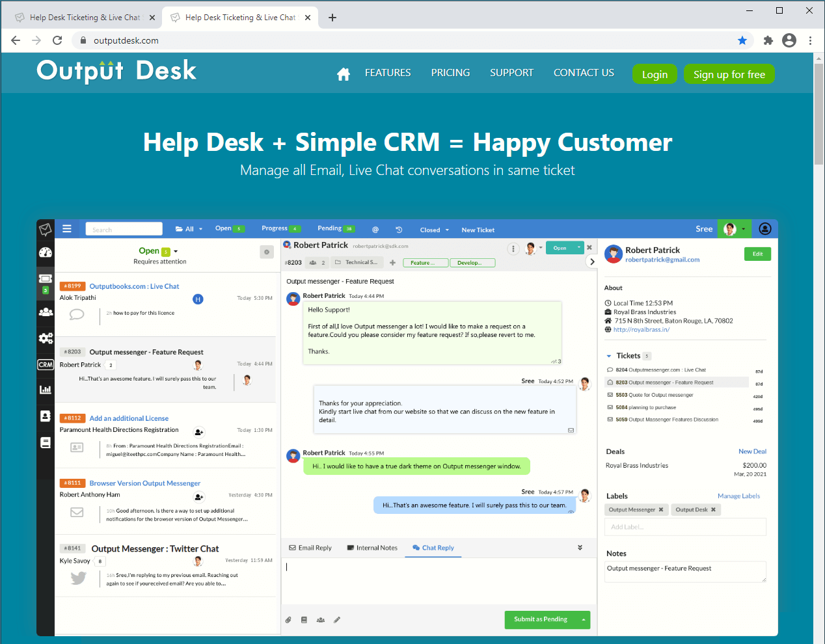This screenshot has height=644, width=825.
Task: Open the dashboard gauge icon in sidebar
Action: (46, 253)
